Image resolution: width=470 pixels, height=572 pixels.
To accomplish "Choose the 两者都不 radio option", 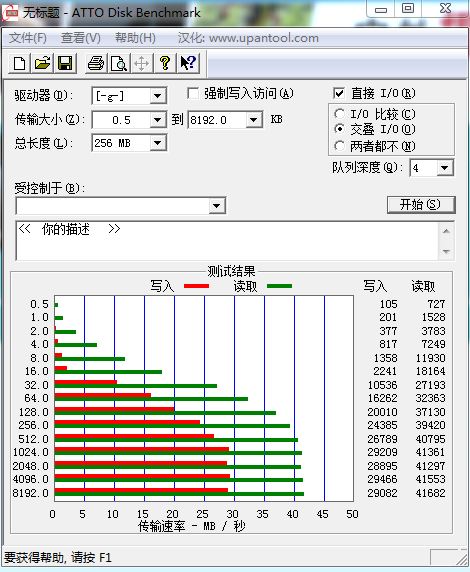I will (x=339, y=146).
